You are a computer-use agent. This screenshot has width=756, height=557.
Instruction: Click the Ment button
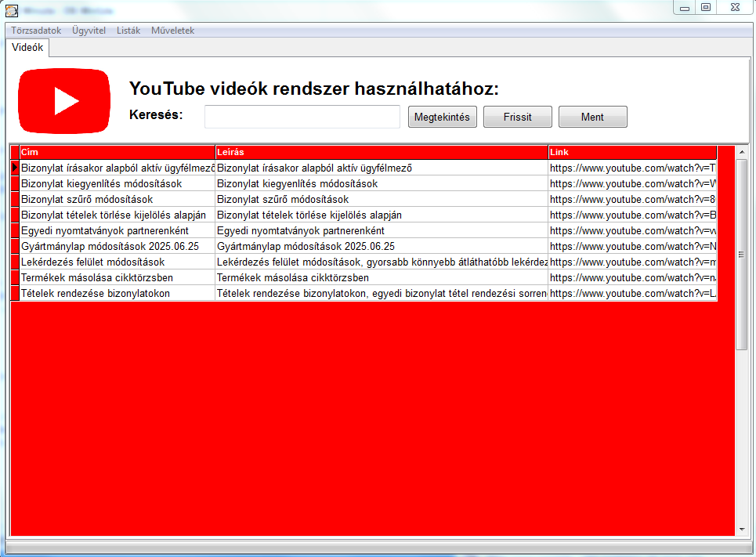click(x=592, y=117)
